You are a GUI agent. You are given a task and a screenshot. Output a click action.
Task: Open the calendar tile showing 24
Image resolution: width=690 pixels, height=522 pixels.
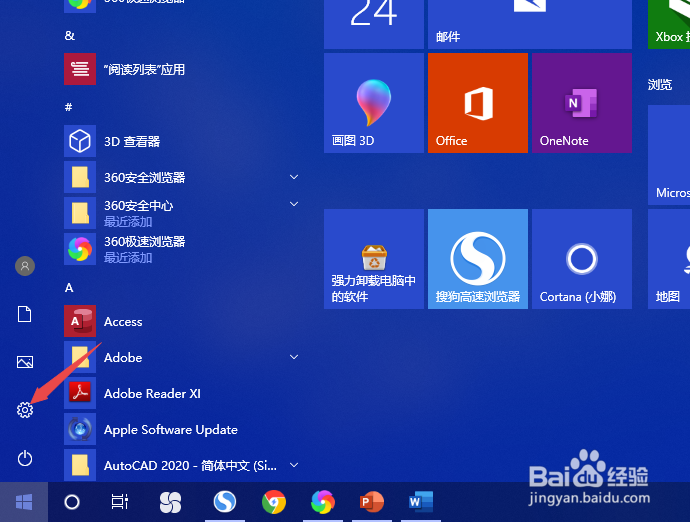(x=374, y=24)
